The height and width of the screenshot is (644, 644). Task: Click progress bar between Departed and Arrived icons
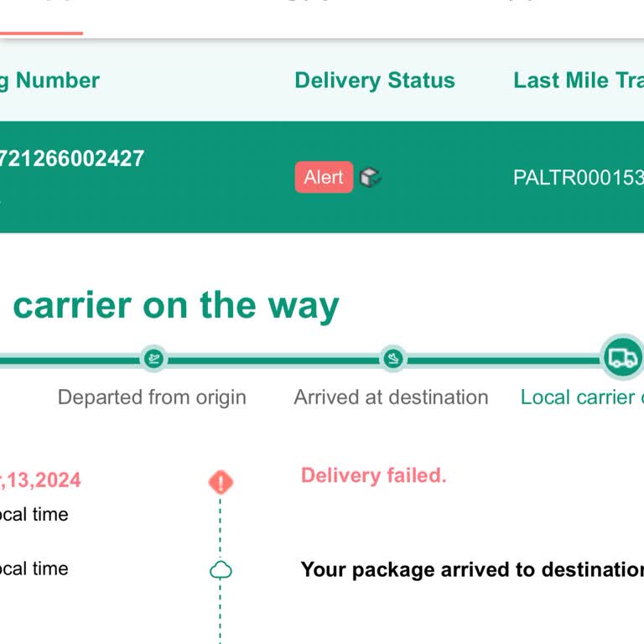273,360
